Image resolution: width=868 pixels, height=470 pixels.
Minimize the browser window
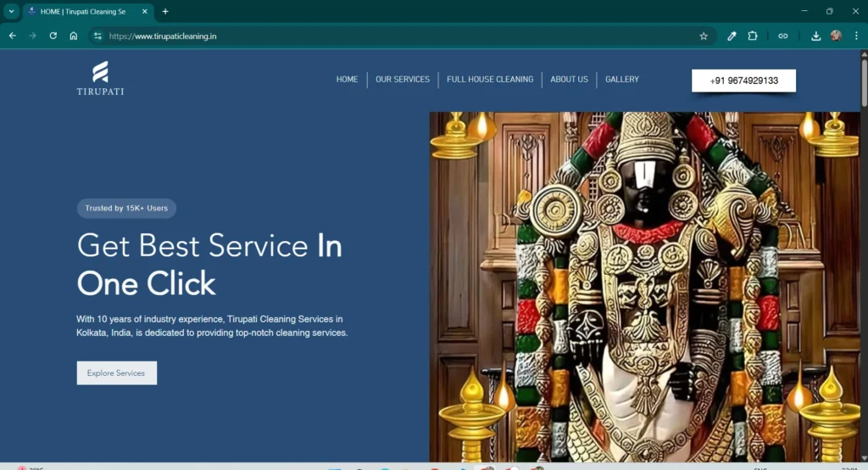tap(804, 11)
